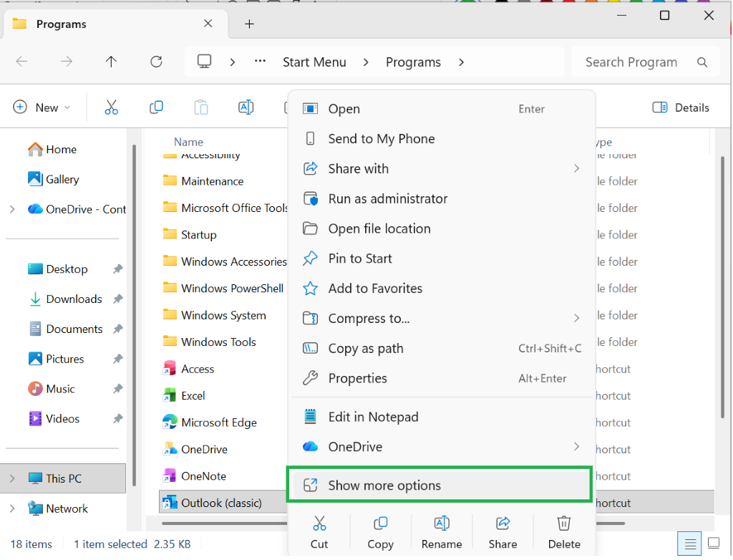
Task: Toggle the Details pane button
Action: [681, 107]
